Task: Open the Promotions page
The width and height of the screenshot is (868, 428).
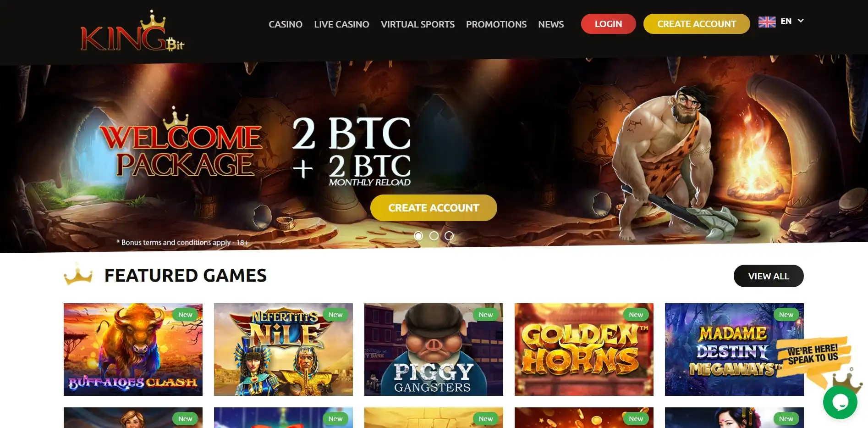Action: tap(496, 24)
